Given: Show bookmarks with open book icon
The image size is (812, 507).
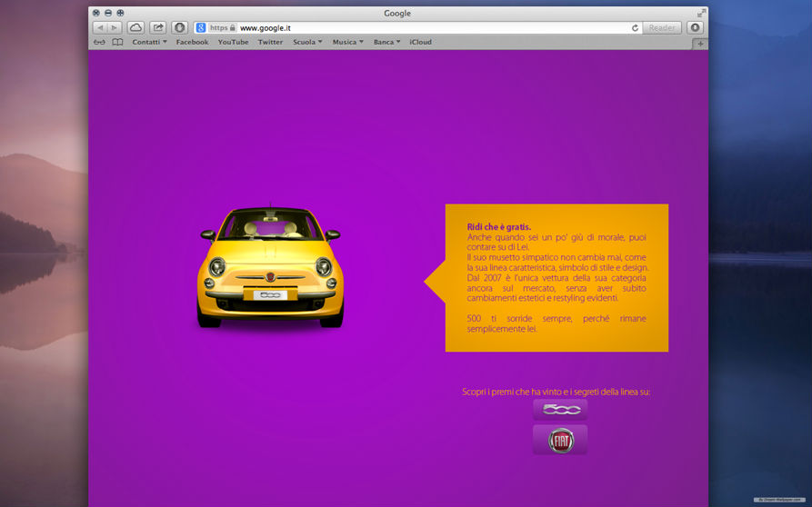Looking at the screenshot, I should 117,42.
